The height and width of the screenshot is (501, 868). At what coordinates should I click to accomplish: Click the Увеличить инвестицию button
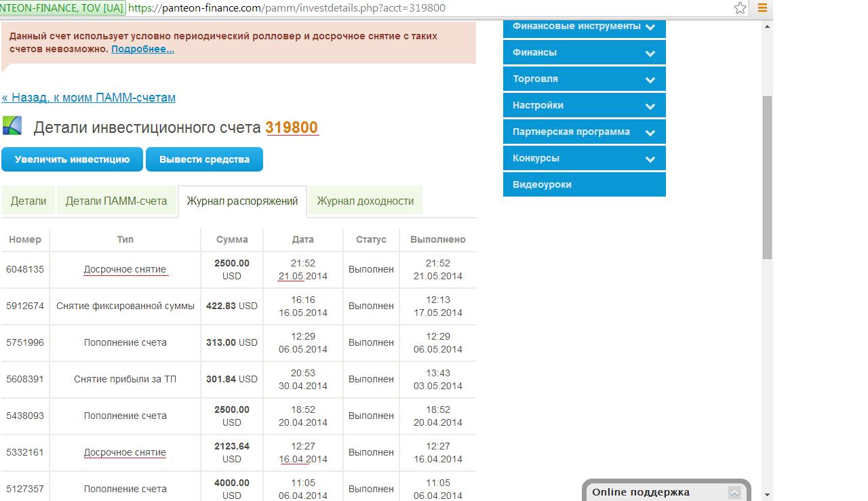tap(72, 159)
